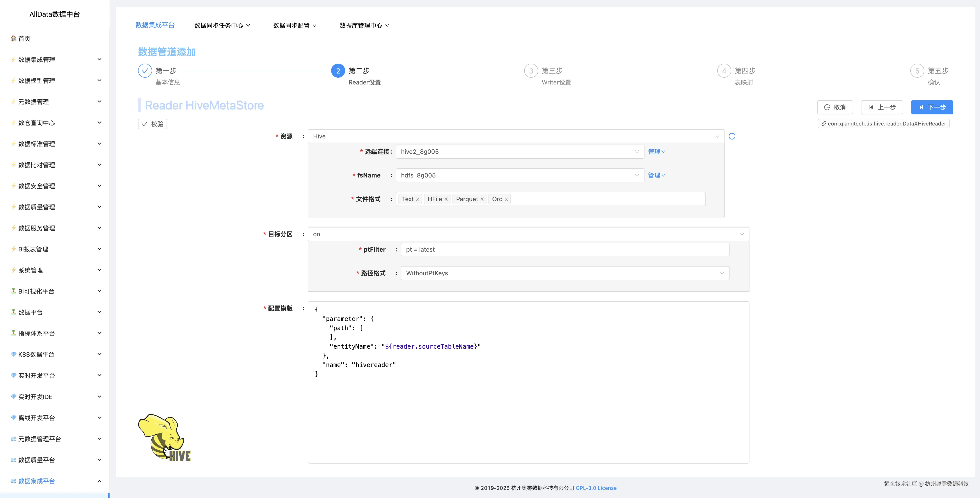Open the 目标分区 dropdown set to on
The height and width of the screenshot is (498, 980).
[528, 234]
